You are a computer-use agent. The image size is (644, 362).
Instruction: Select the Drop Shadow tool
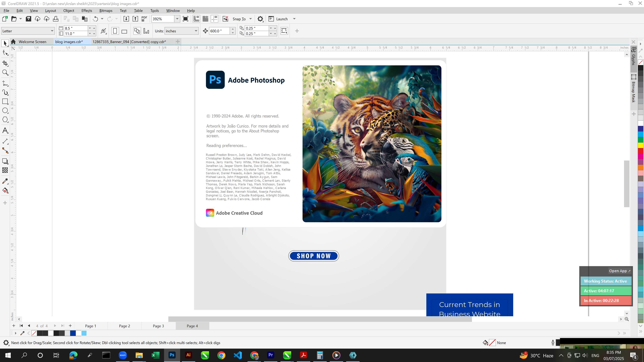click(5, 161)
